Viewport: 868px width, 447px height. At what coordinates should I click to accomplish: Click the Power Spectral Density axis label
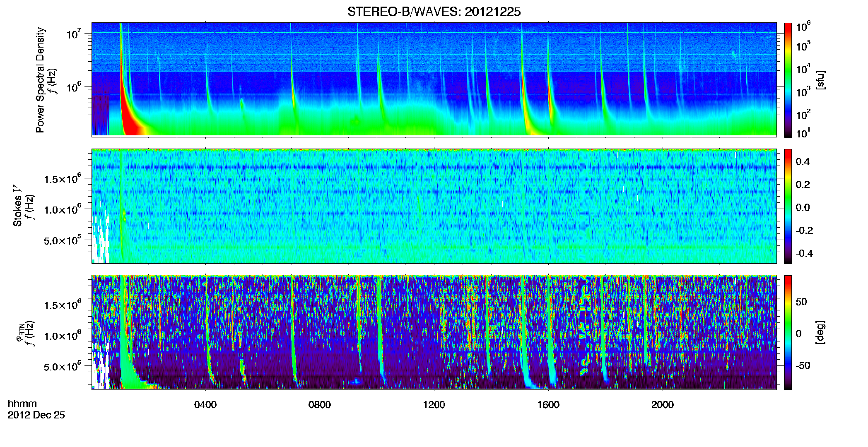pos(40,80)
